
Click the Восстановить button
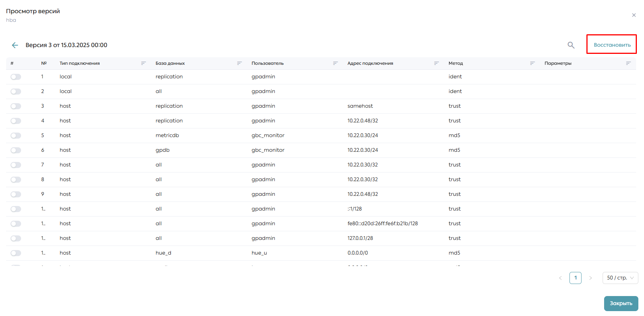coord(612,45)
